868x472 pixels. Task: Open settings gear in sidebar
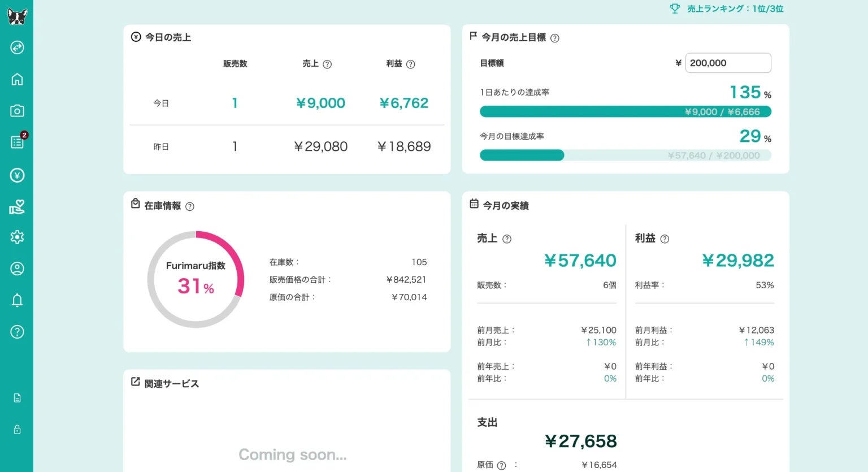point(17,237)
